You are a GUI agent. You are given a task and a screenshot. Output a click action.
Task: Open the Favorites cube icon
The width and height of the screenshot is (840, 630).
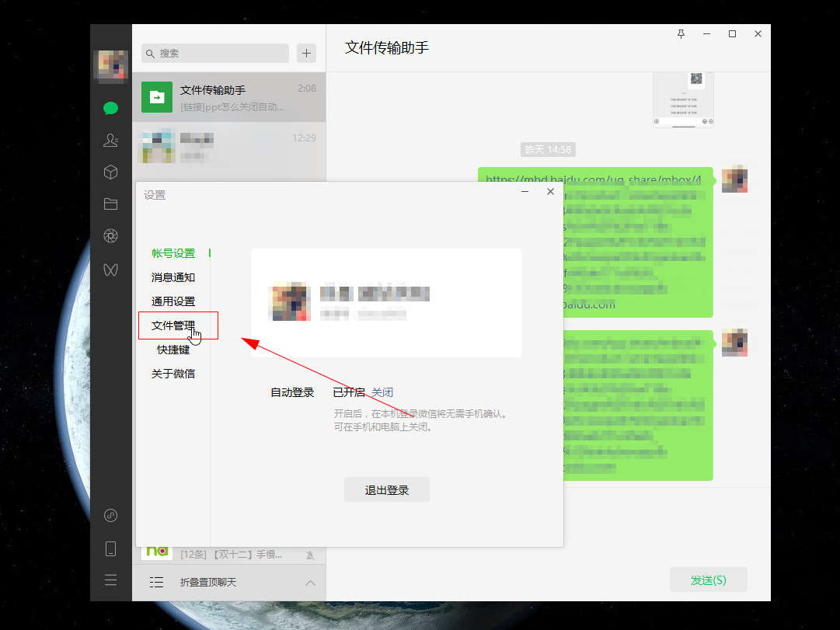coord(110,172)
